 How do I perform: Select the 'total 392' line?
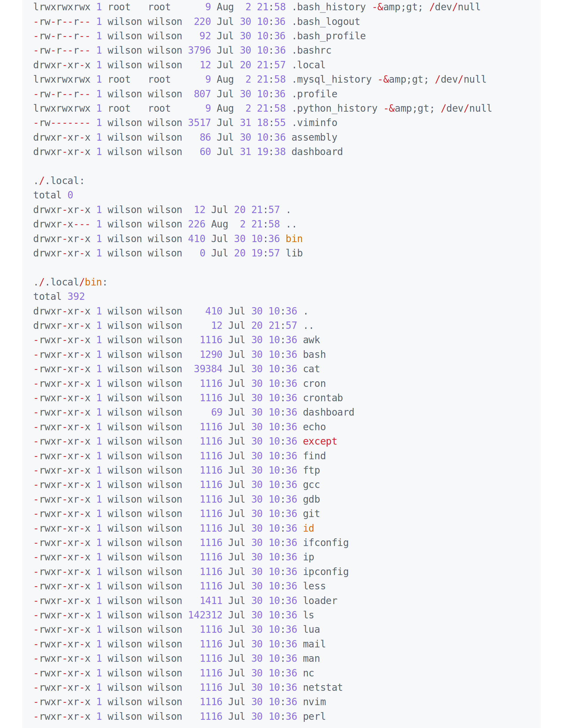[59, 296]
